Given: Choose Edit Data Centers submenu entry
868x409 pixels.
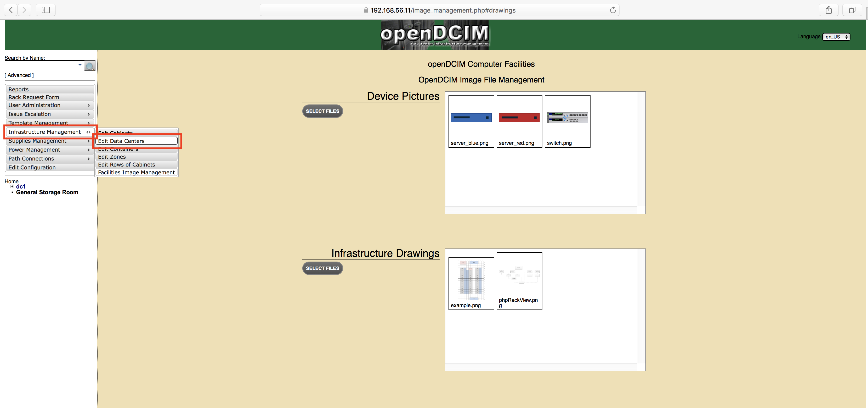Looking at the screenshot, I should [137, 141].
